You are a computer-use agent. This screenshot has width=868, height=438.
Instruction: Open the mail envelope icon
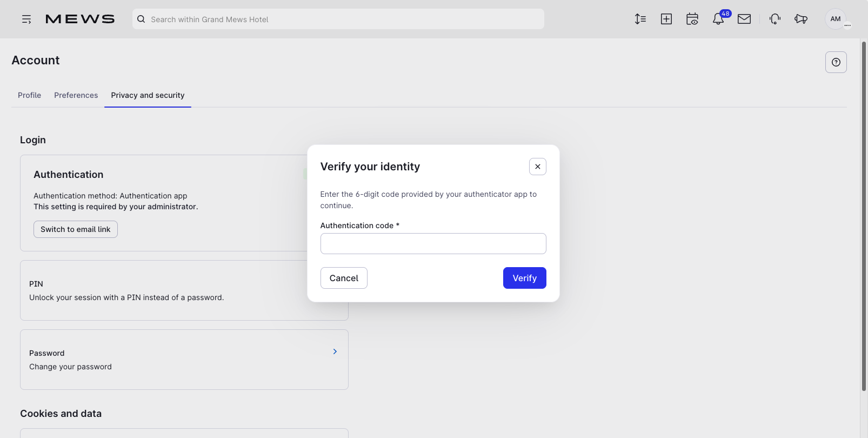(744, 19)
